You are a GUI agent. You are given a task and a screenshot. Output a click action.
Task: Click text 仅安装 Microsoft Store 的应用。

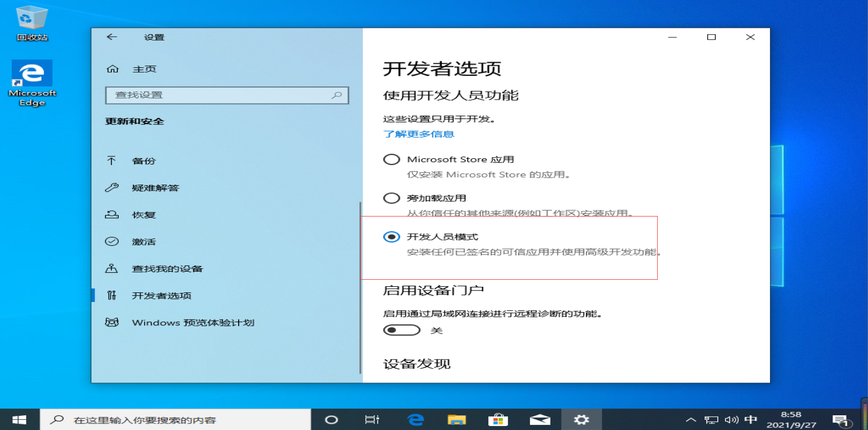pyautogui.click(x=489, y=175)
